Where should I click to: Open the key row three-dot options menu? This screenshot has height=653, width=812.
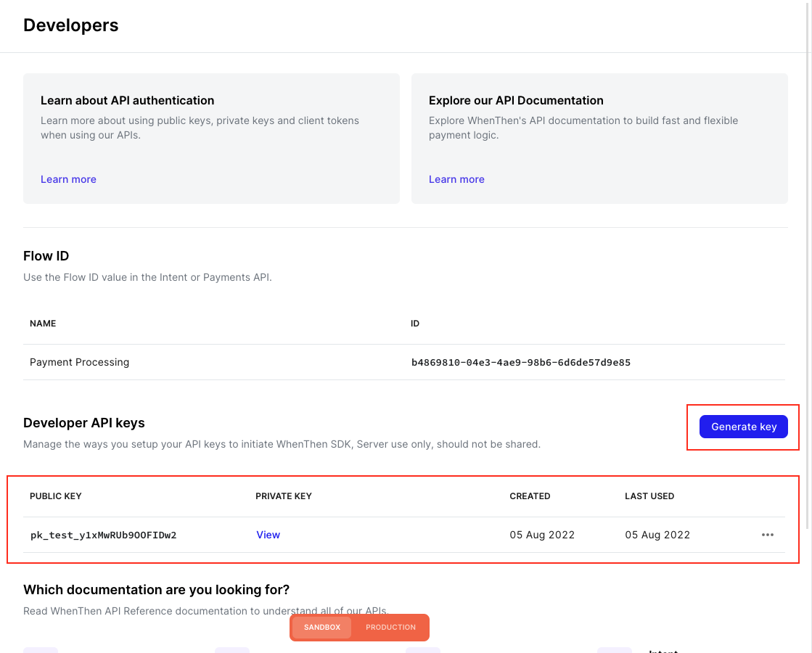point(767,535)
